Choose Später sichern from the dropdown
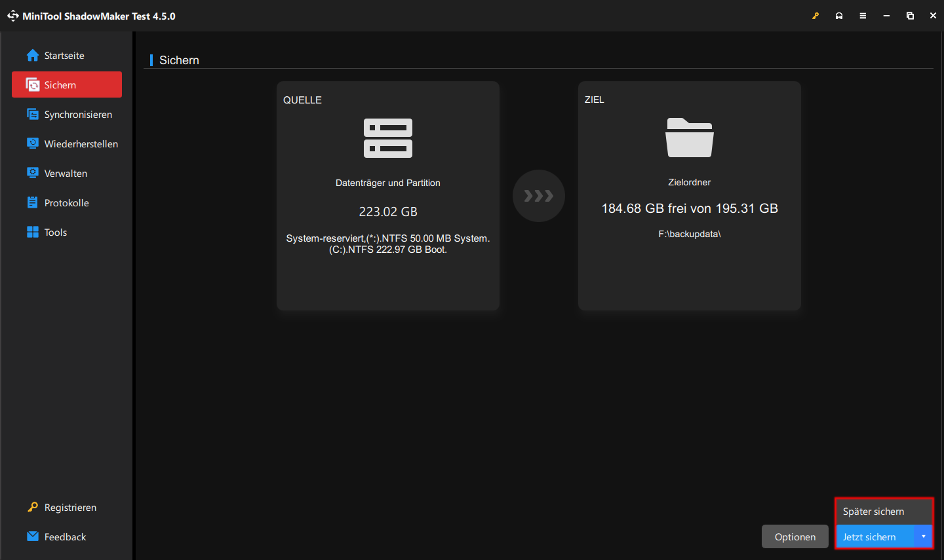The image size is (944, 560). [x=884, y=512]
